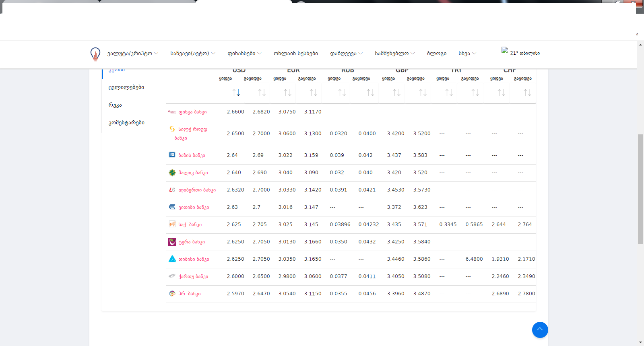Screen dimensions: 644x346
Task: Sort by RUB buy rate arrows
Action: pos(342,93)
